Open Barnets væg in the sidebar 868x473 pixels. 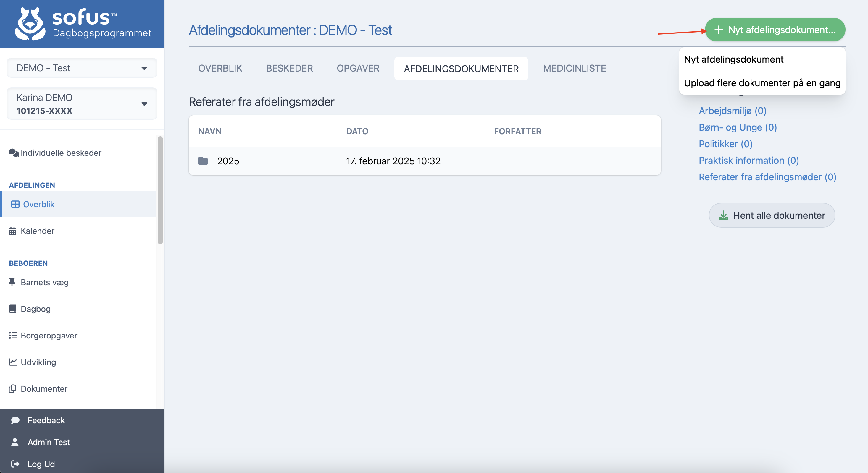pyautogui.click(x=78, y=282)
